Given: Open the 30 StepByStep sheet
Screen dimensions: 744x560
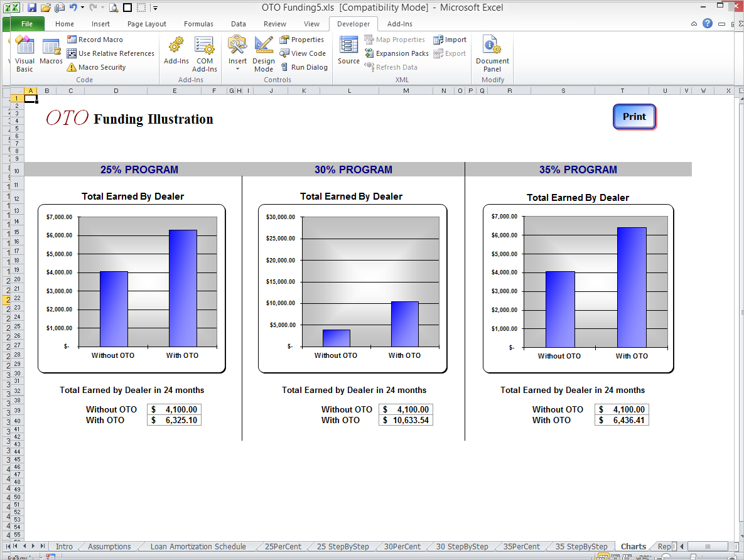Looking at the screenshot, I should pos(461,546).
